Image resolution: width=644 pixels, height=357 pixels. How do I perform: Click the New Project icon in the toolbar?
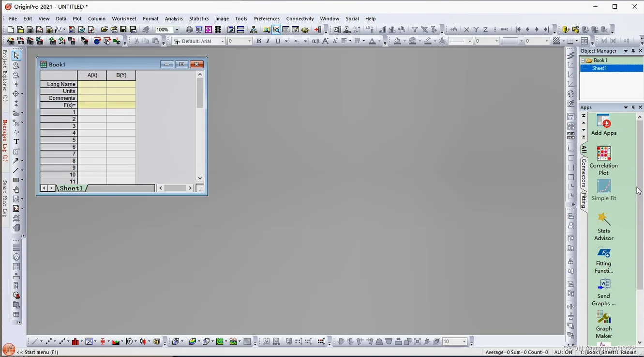(x=11, y=30)
